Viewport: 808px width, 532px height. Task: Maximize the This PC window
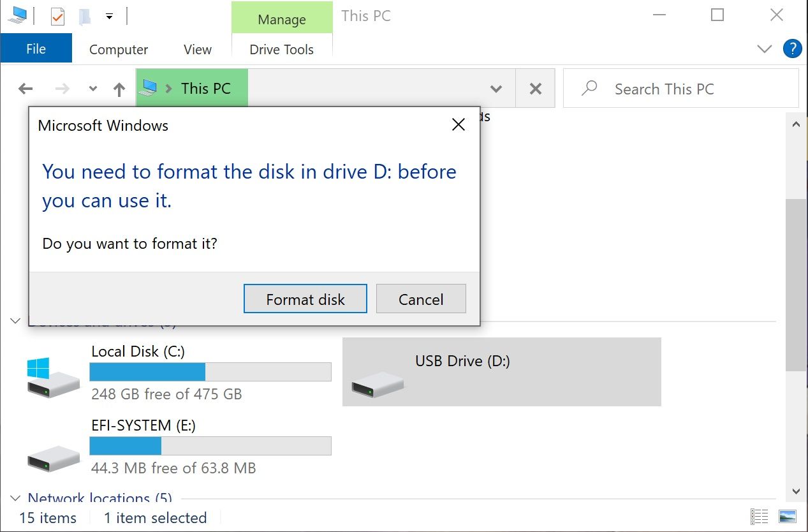(717, 15)
